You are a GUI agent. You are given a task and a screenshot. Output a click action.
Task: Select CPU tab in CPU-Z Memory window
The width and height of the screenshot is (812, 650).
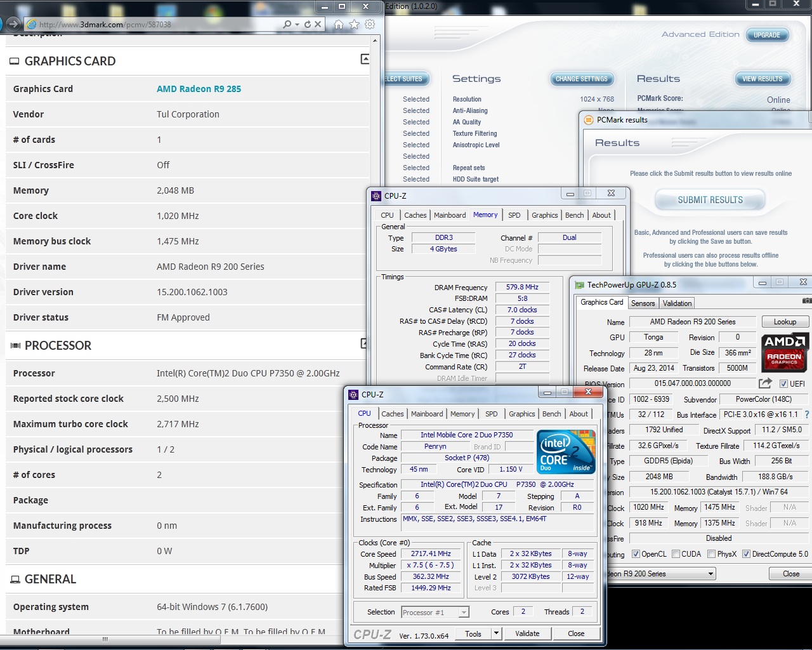click(x=388, y=215)
